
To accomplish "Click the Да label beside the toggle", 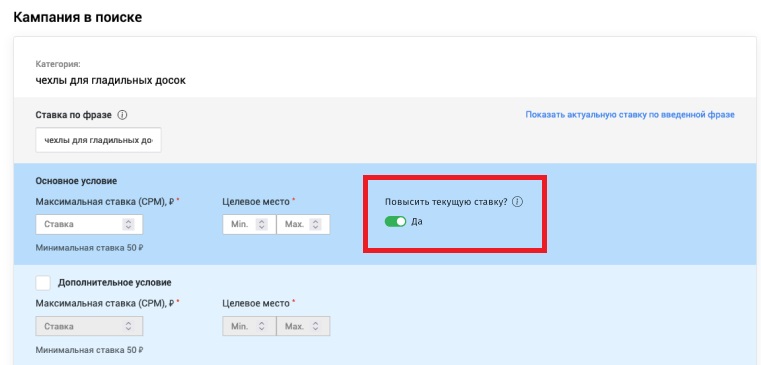I will tap(417, 222).
